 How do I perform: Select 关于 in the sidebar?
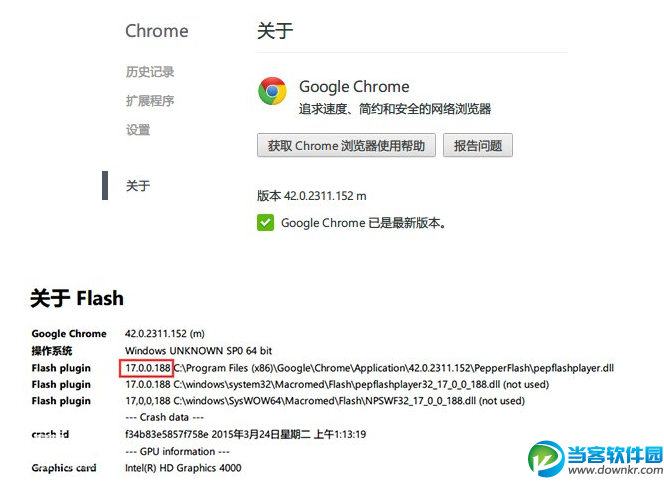click(138, 185)
